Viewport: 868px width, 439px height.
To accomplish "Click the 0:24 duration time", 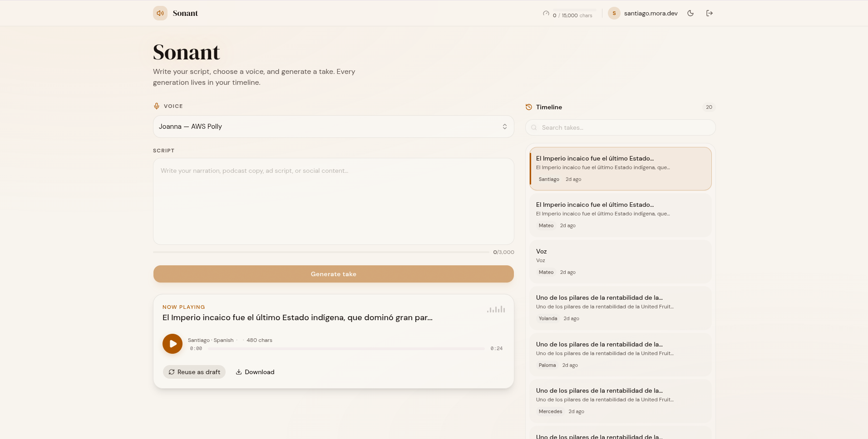I will (497, 349).
